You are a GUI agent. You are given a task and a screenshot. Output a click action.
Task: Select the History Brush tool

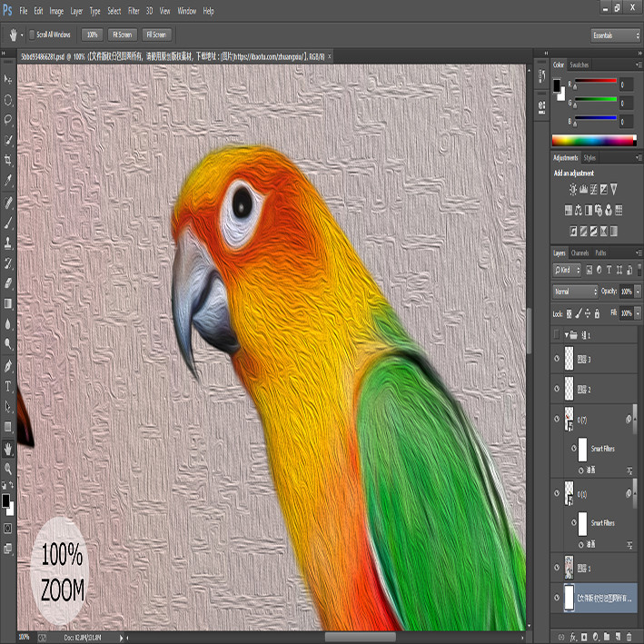(8, 263)
